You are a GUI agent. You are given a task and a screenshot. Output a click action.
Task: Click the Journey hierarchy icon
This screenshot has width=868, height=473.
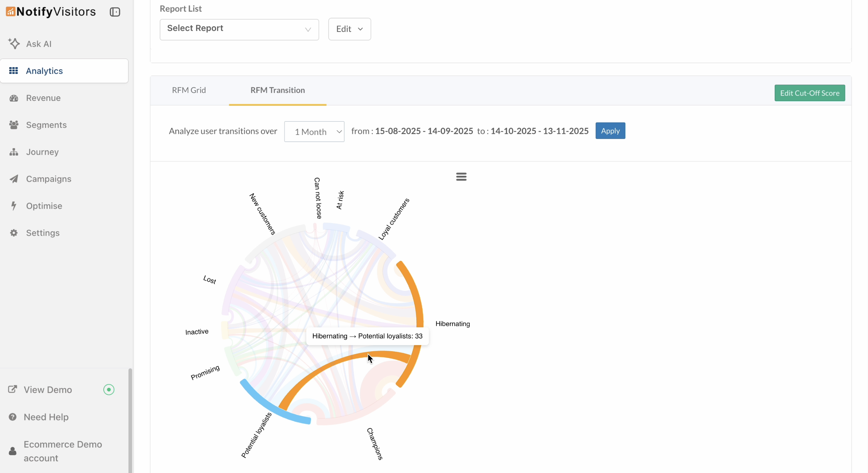click(x=14, y=152)
